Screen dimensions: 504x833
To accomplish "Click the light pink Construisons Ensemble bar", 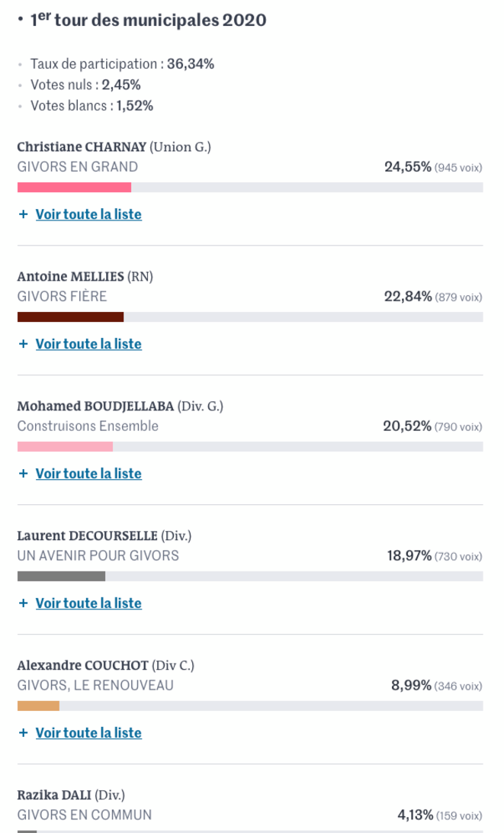I will [65, 446].
